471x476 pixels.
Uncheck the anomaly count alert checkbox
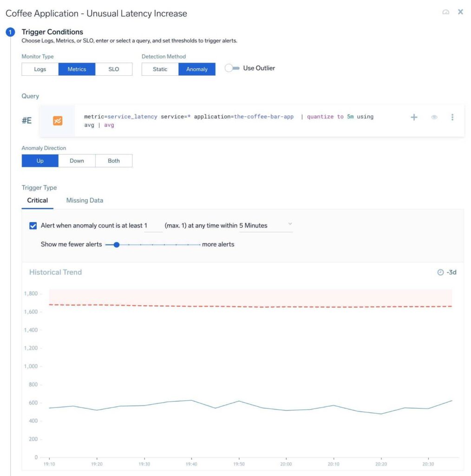[x=33, y=225]
